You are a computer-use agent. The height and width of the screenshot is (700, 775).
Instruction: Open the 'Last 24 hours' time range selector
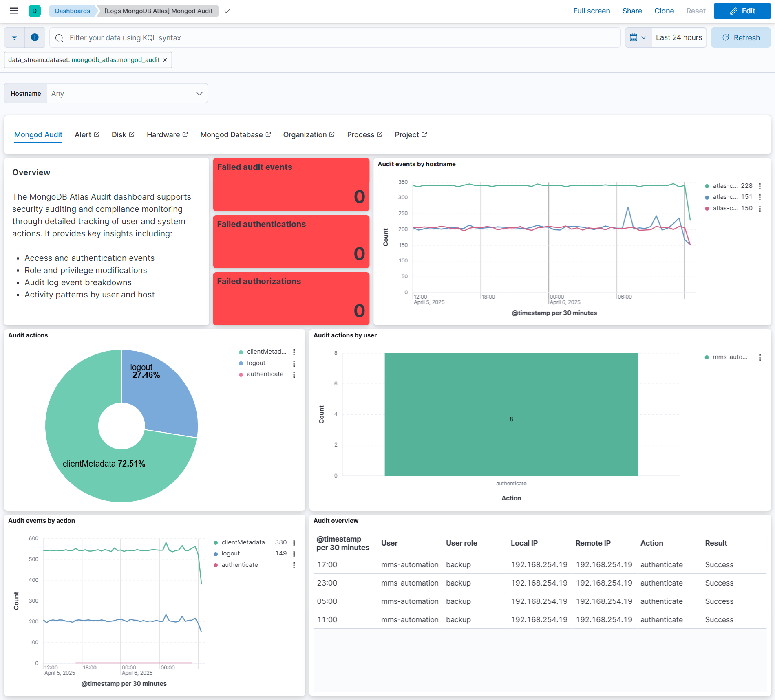coord(678,37)
